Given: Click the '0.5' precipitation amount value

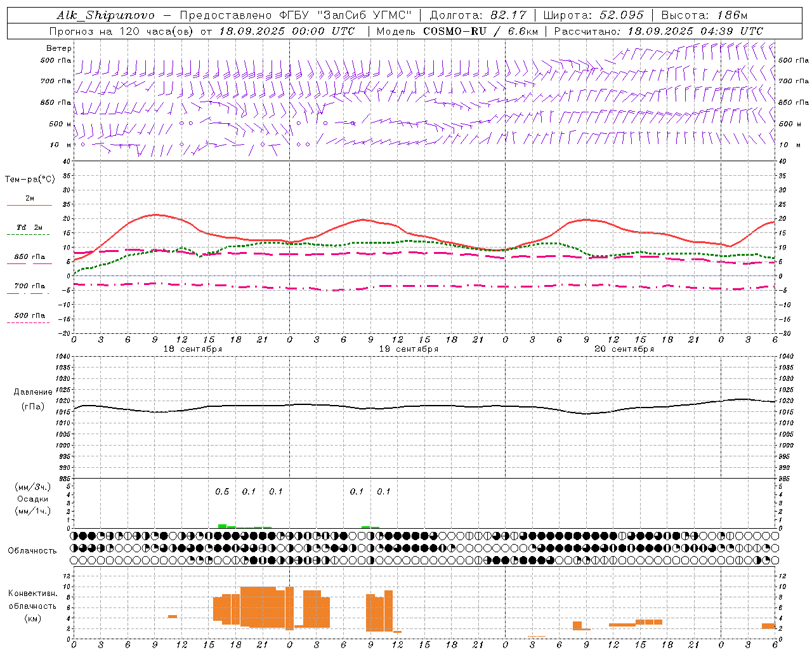Looking at the screenshot, I should coord(222,492).
